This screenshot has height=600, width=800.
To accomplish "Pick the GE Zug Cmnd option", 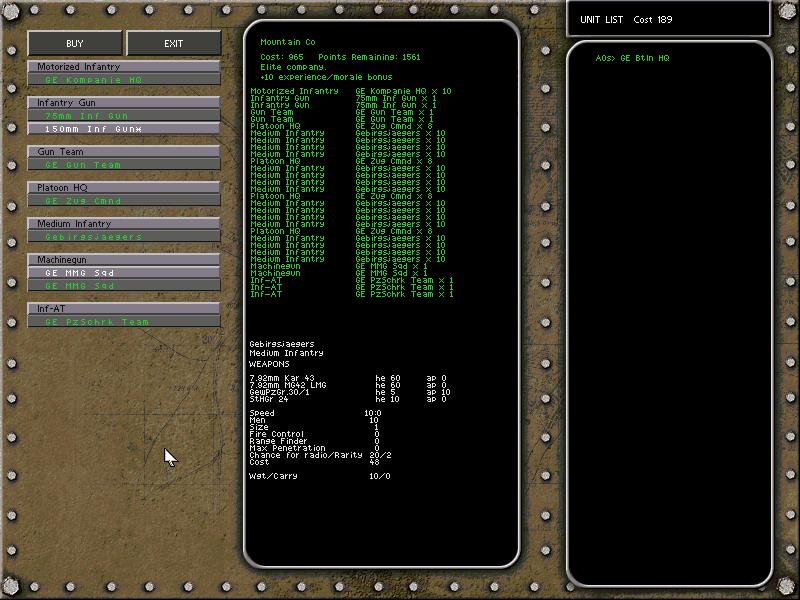I will (x=124, y=201).
